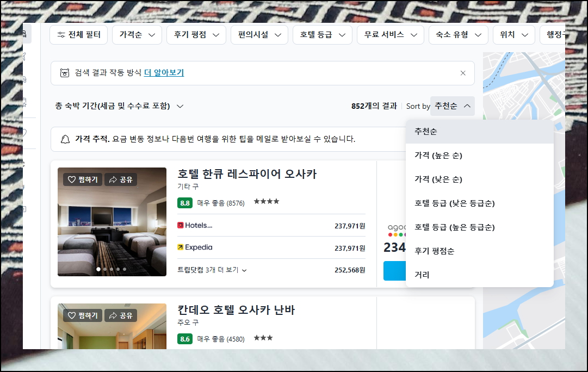Select 추천순 in the sort menu

[x=480, y=132]
